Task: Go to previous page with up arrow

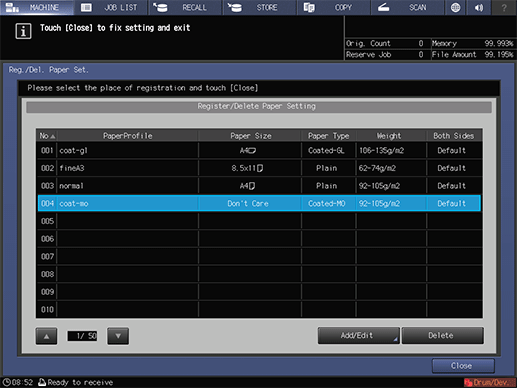Action: [x=46, y=336]
